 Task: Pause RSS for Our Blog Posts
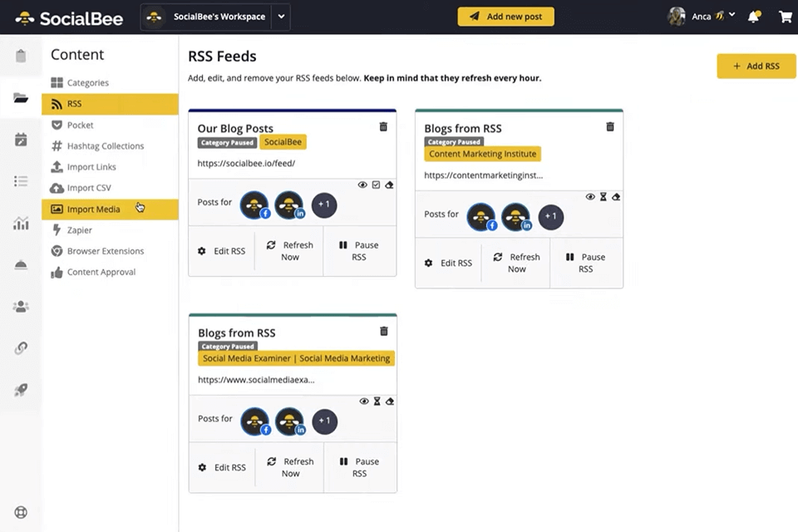359,251
